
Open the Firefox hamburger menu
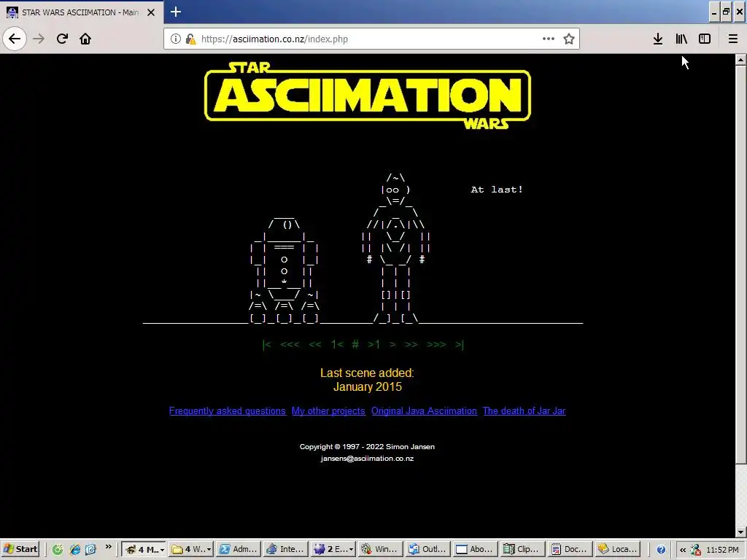click(x=732, y=39)
